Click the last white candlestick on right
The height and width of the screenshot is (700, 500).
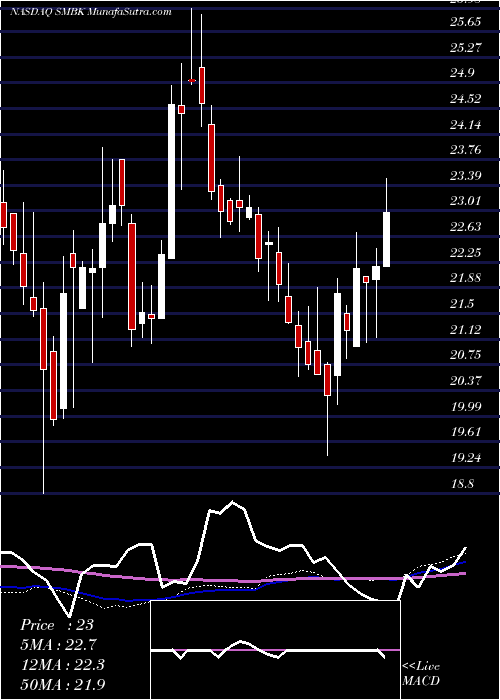coord(387,239)
